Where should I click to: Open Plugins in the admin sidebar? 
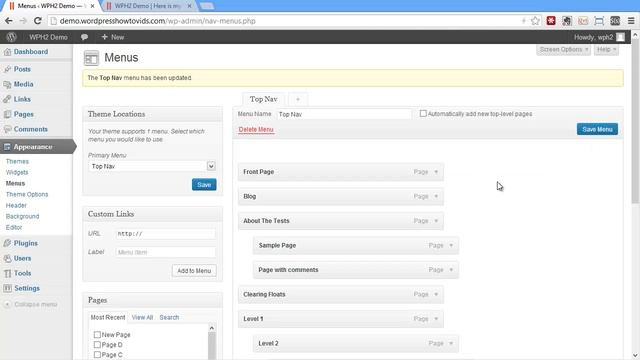point(25,243)
